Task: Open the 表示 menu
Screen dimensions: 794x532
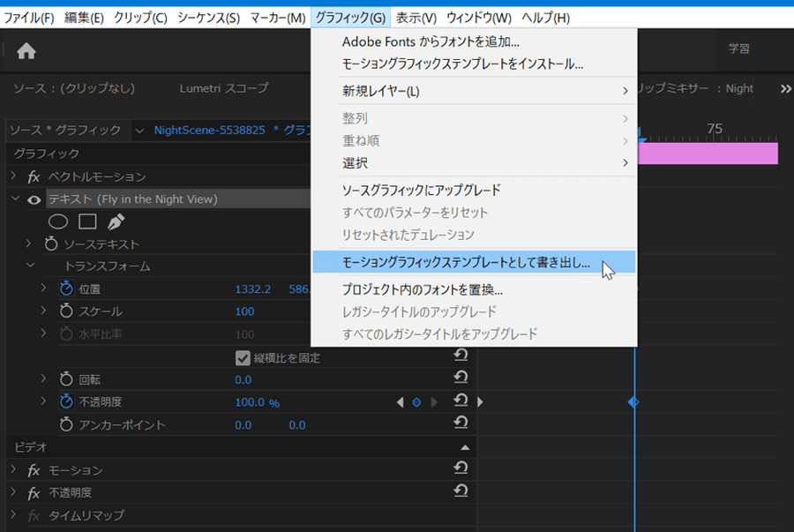Action: click(416, 18)
